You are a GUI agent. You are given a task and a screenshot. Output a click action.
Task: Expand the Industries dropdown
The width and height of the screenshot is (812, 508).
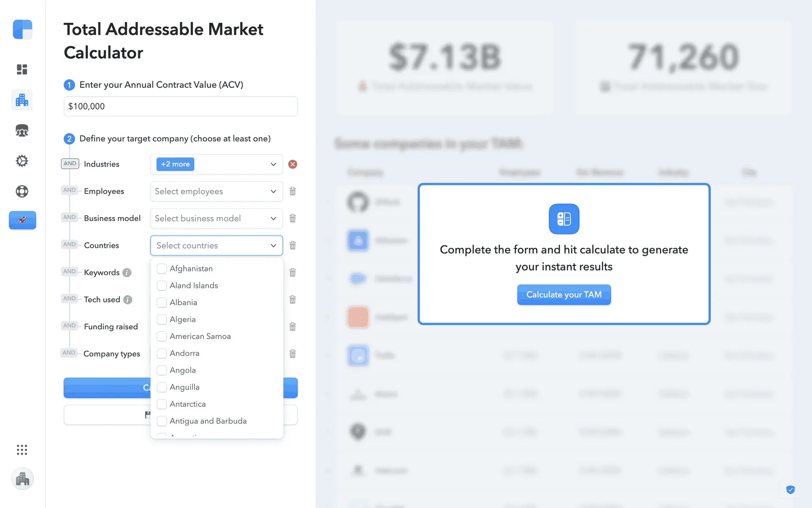[273, 164]
